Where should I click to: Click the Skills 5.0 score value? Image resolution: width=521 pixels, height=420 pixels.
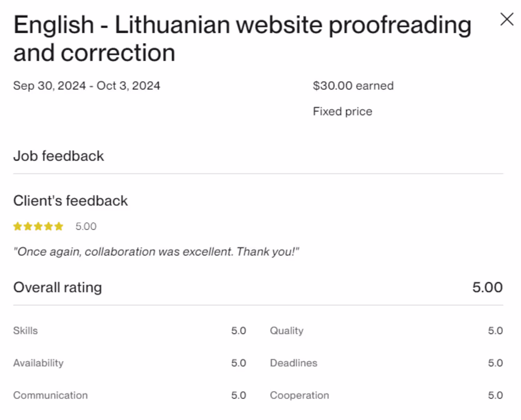239,331
